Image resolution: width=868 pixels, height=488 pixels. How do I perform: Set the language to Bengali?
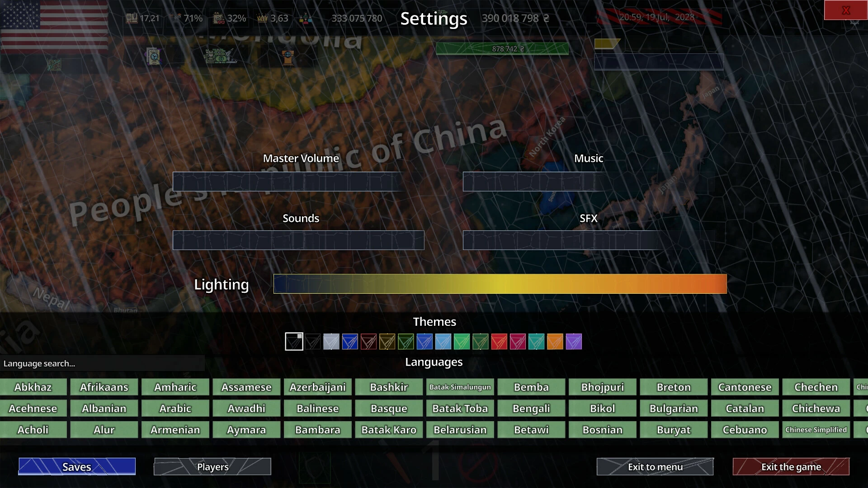pos(531,408)
